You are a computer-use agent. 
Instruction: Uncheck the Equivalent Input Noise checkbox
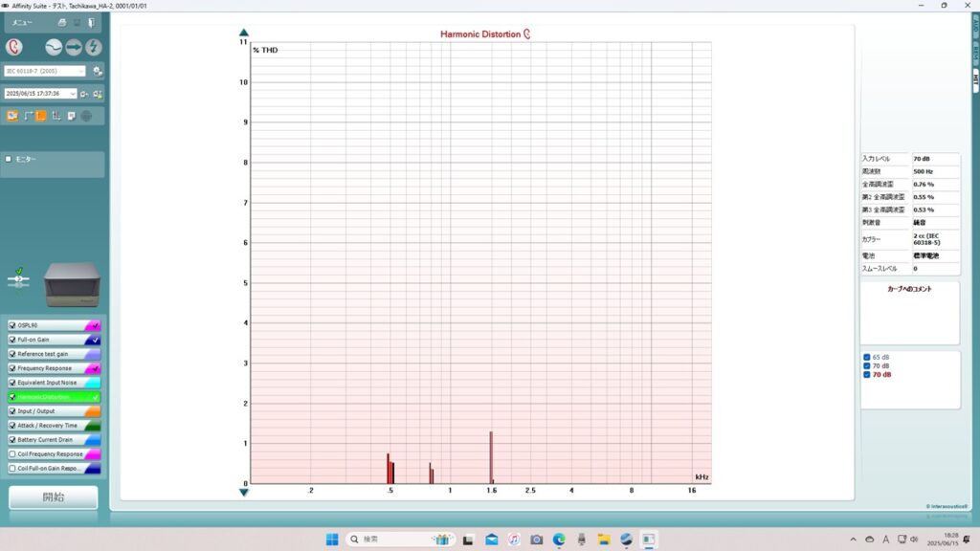click(x=11, y=383)
